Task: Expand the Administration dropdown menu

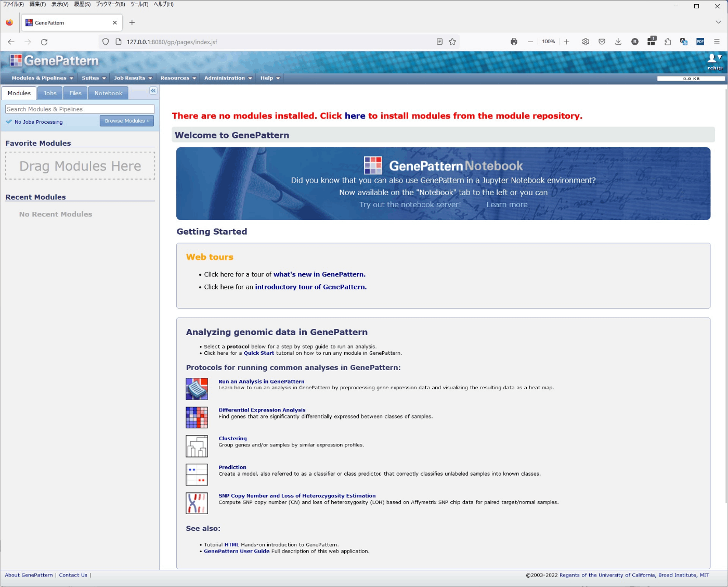Action: coord(228,78)
